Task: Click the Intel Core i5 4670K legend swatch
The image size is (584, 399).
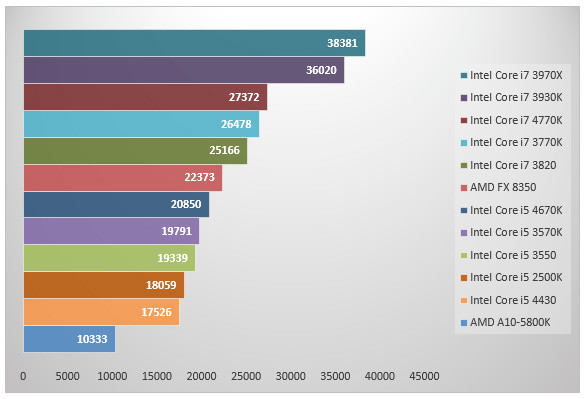Action: coord(464,210)
